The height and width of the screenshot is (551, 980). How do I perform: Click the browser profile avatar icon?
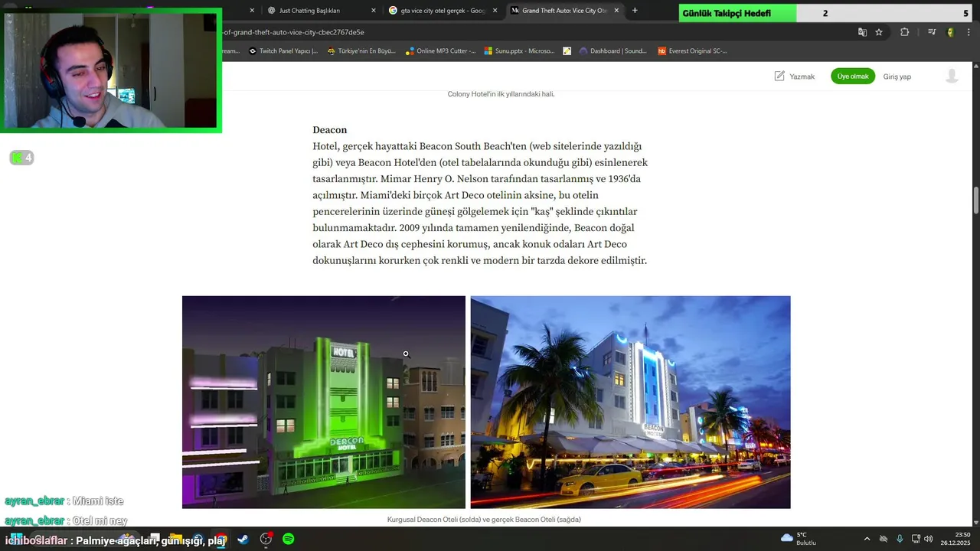[950, 32]
